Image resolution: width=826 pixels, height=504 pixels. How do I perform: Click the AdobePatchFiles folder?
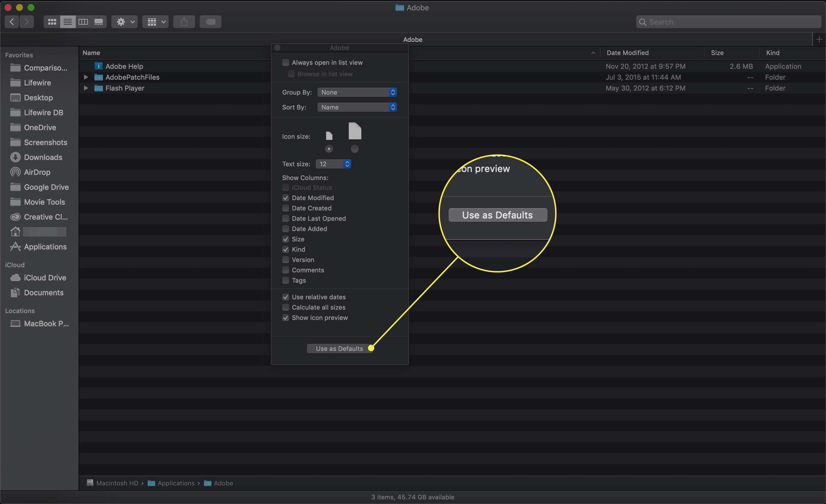tap(132, 77)
